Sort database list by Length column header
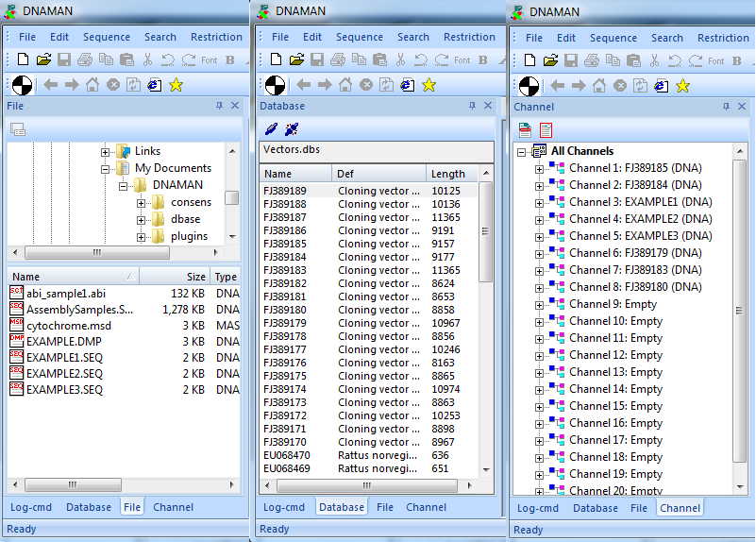The width and height of the screenshot is (756, 542). click(452, 174)
